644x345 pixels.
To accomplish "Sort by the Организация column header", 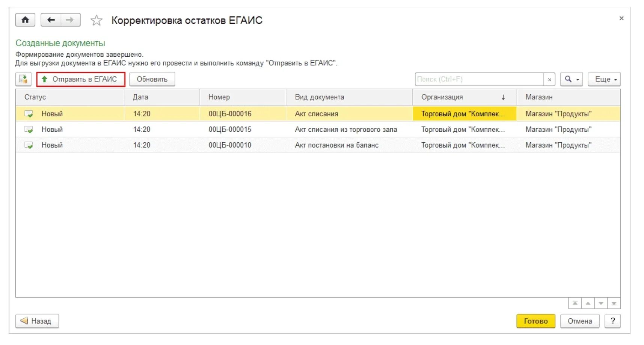I will [x=465, y=97].
